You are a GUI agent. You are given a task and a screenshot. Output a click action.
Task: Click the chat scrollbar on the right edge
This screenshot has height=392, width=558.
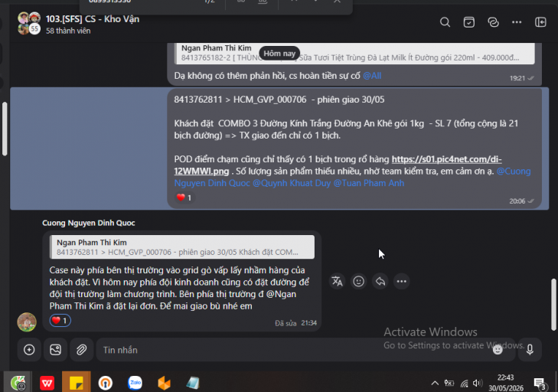pyautogui.click(x=553, y=305)
